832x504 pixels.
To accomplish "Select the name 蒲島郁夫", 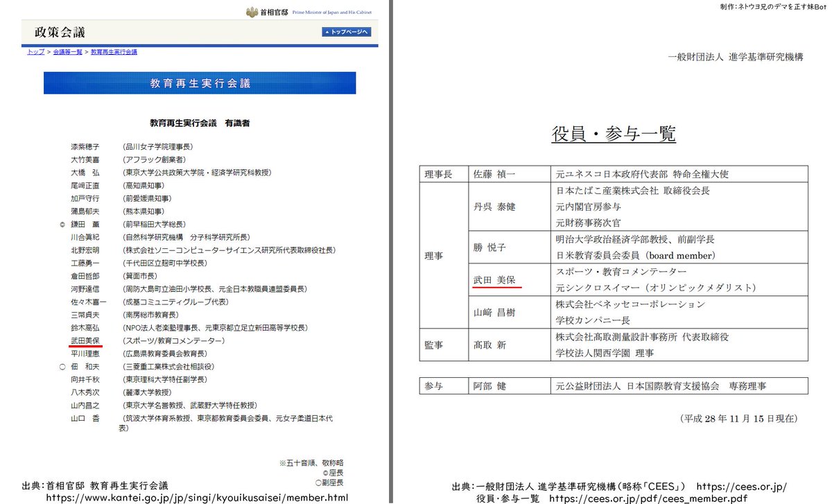I will [x=85, y=211].
